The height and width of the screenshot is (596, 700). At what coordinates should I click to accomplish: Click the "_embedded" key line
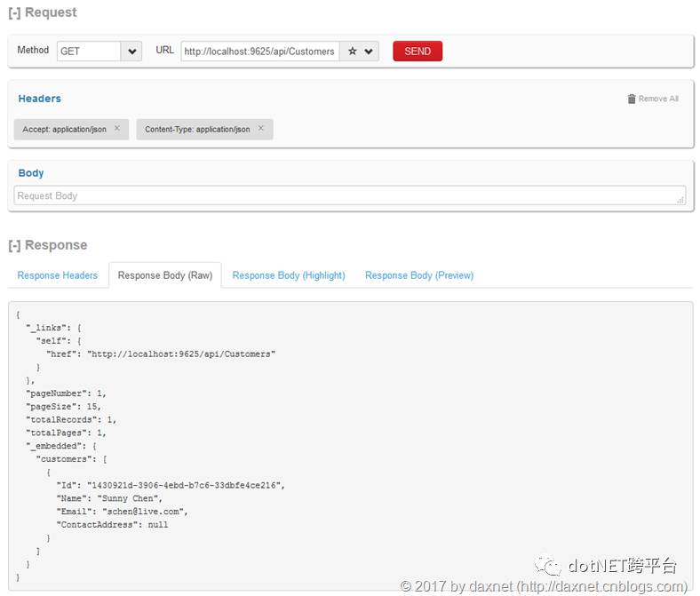(60, 446)
